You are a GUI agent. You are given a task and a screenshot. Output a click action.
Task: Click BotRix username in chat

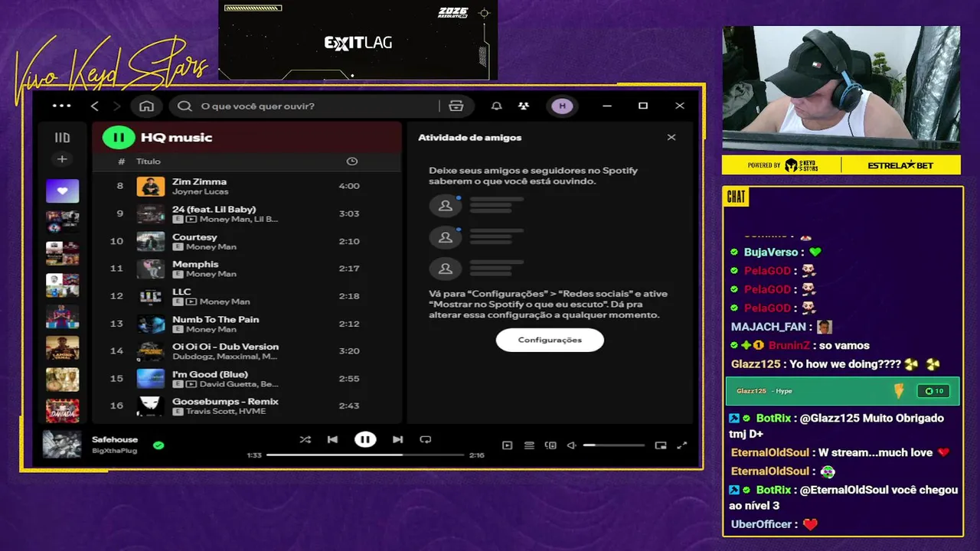(773, 419)
